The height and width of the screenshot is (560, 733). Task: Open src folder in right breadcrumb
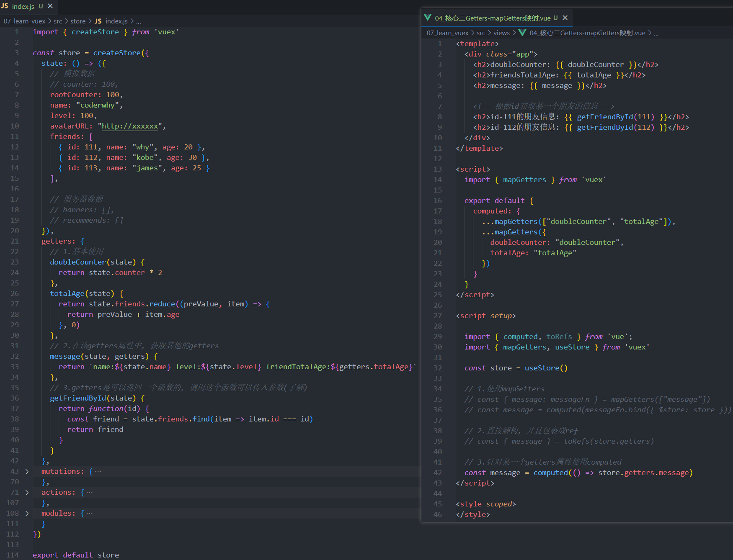coord(481,33)
